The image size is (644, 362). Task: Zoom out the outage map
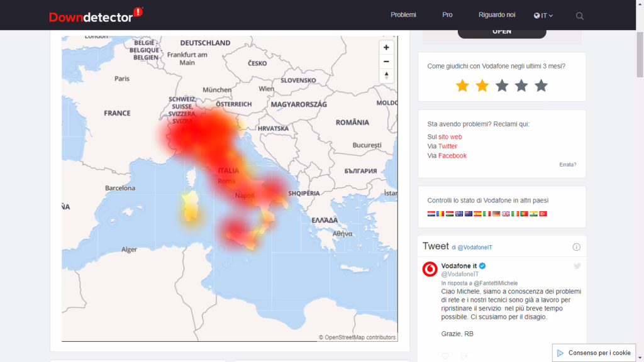click(x=386, y=62)
